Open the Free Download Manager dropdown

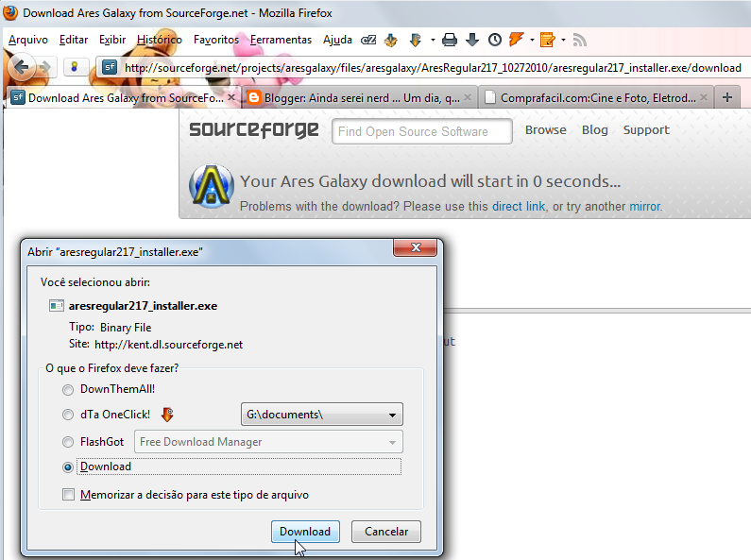(268, 442)
